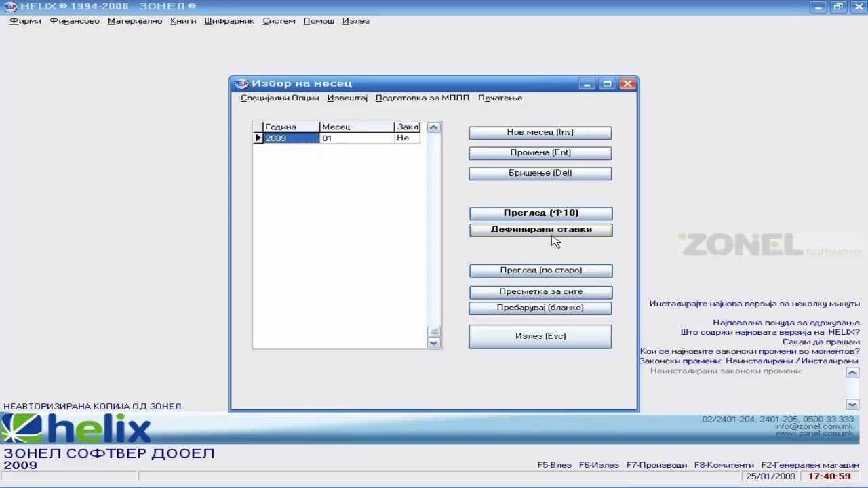Click the Година column header
868x488 pixels.
[291, 127]
